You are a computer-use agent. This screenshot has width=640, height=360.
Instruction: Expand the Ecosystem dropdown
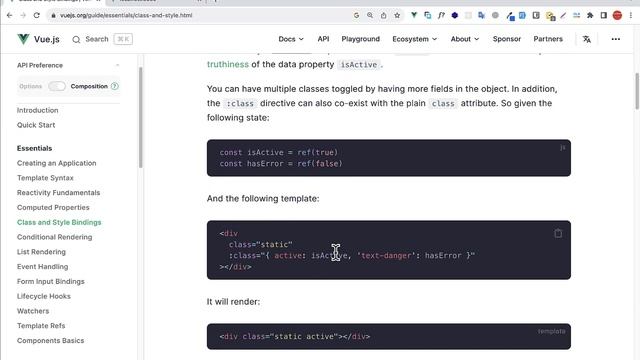click(415, 39)
